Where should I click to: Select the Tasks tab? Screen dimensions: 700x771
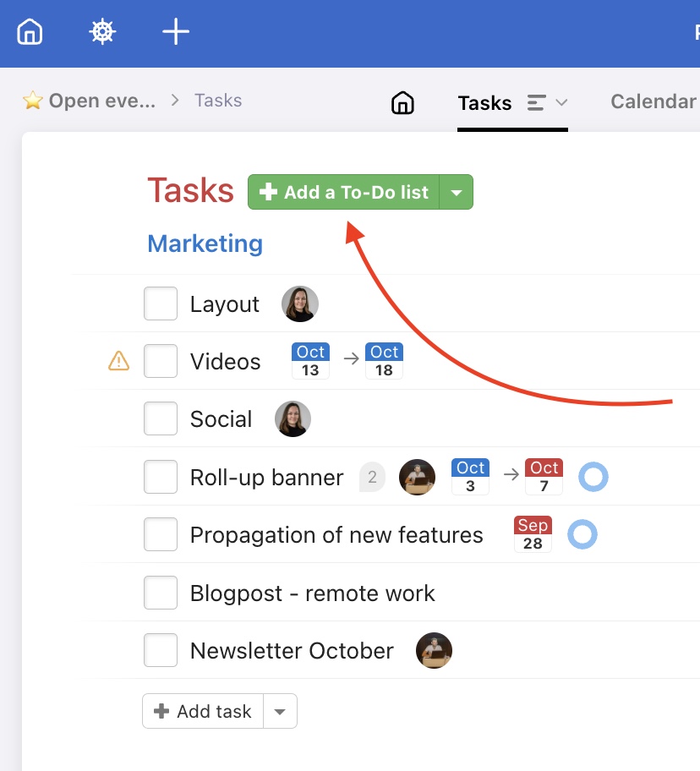(484, 103)
